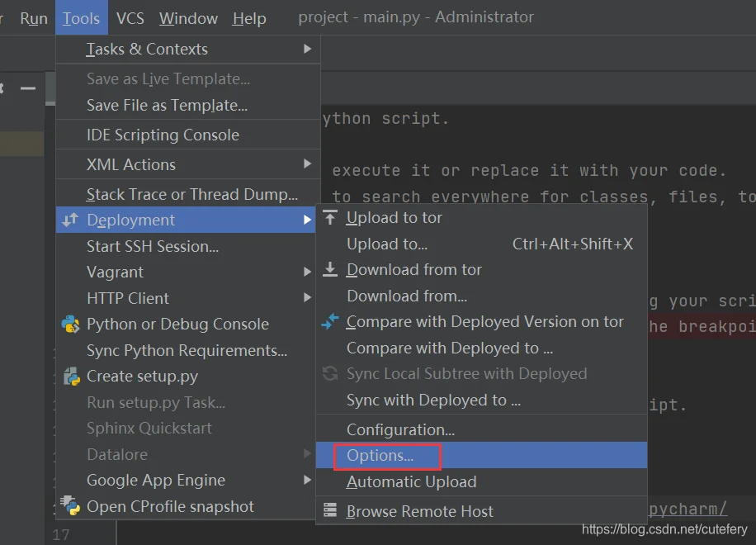This screenshot has width=756, height=545.
Task: Click the Python Console snake icon
Action: [71, 325]
